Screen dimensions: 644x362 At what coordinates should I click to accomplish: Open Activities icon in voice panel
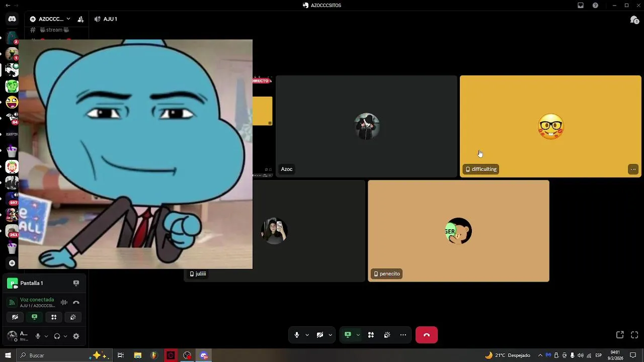54,317
